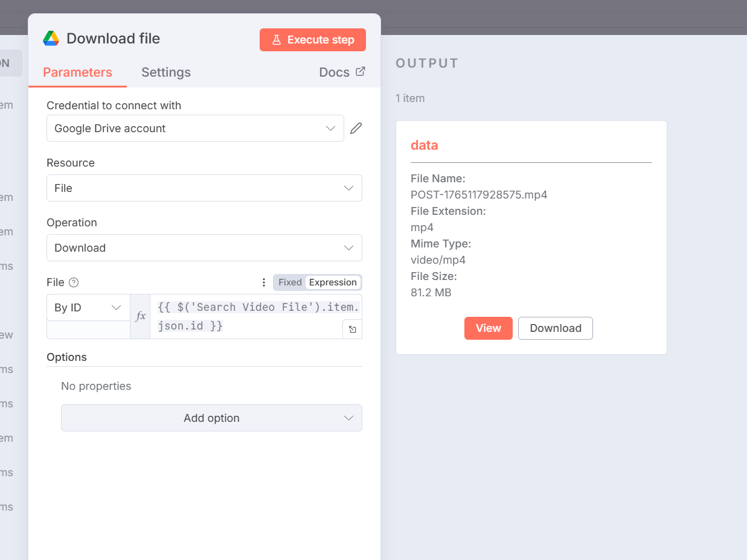The height and width of the screenshot is (560, 747).
Task: Click the View button for output data
Action: (488, 328)
